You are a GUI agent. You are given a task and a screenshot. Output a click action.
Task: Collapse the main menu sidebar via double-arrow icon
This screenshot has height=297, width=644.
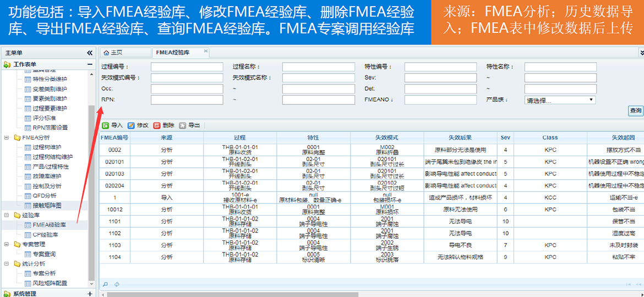[x=90, y=53]
